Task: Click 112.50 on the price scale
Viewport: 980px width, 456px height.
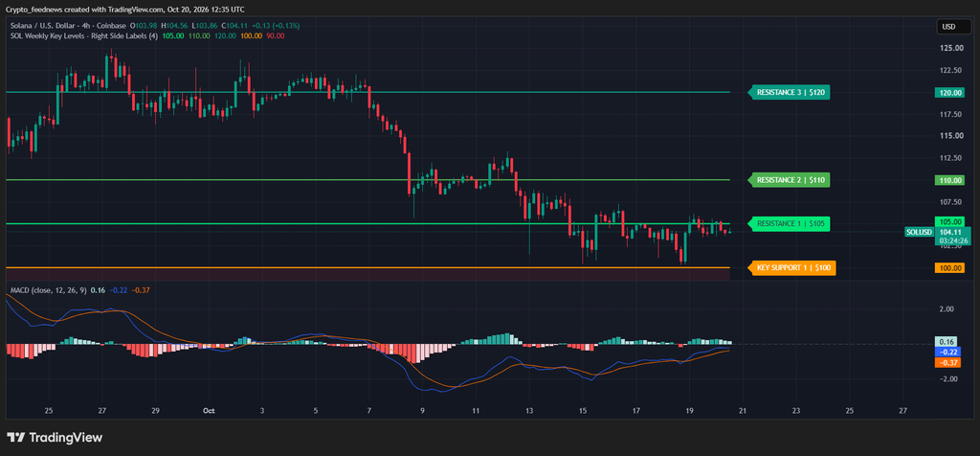Action: (949, 158)
